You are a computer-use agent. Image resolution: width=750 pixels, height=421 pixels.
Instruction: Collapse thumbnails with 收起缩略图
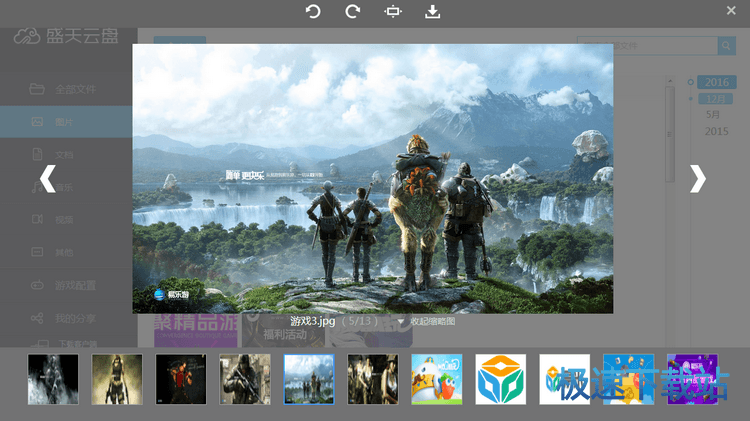point(432,321)
